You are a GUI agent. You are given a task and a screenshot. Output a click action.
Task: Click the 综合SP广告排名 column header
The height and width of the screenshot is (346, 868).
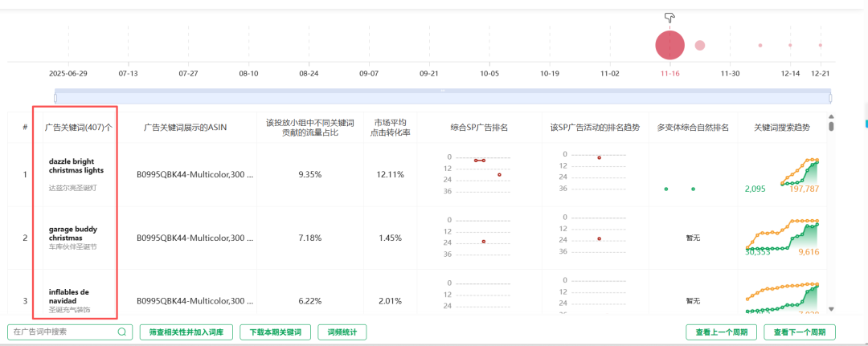[x=479, y=127]
